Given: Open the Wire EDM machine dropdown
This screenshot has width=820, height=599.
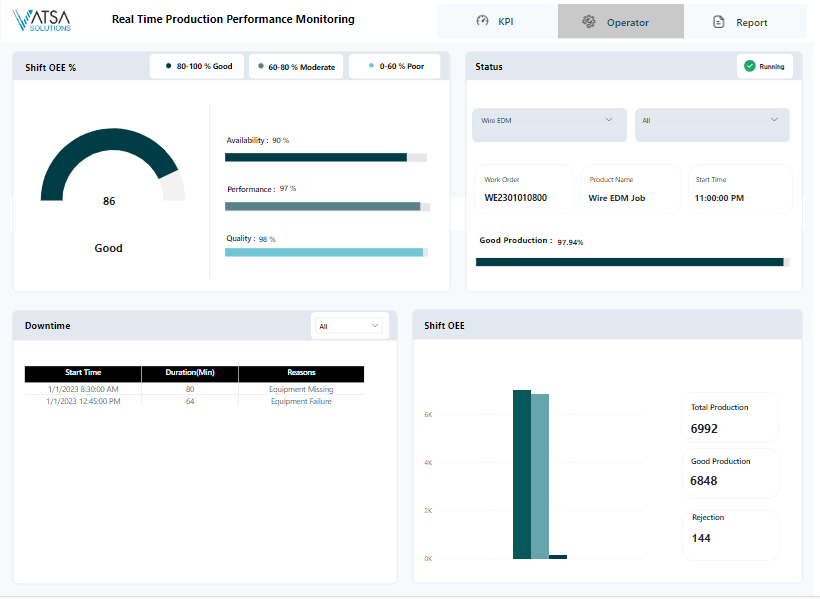Looking at the screenshot, I should coord(549,125).
